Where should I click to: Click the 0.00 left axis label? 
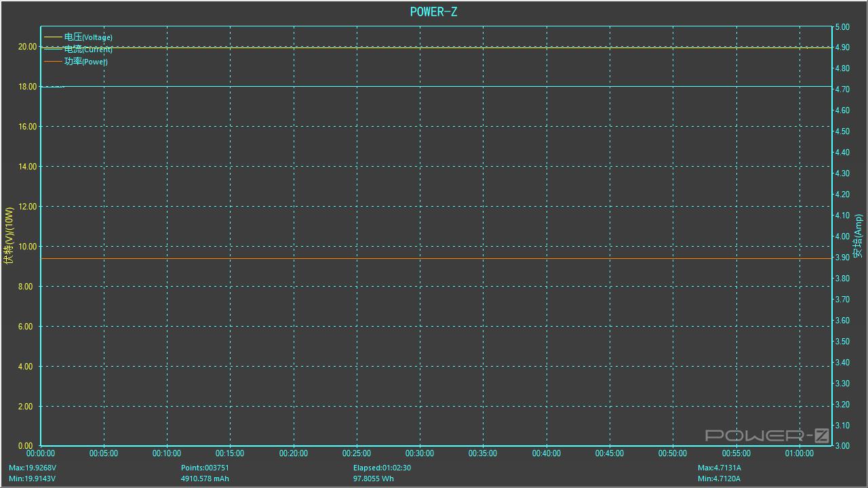coord(25,446)
